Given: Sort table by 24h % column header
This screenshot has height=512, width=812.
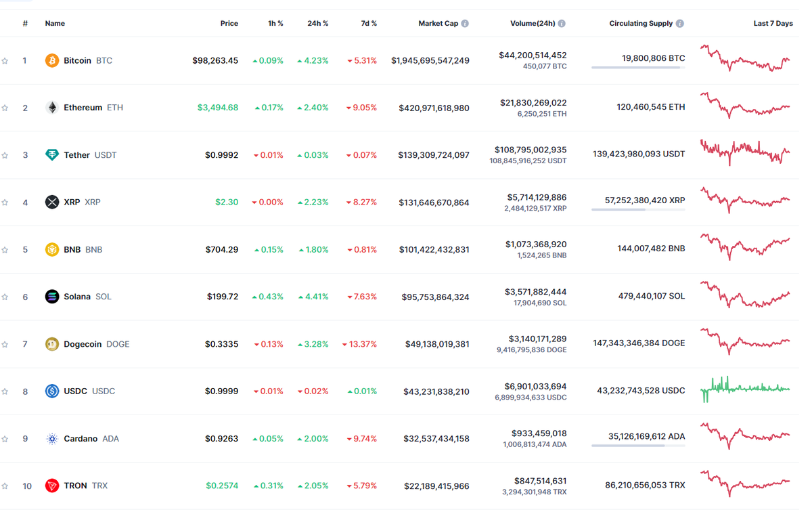Looking at the screenshot, I should click(318, 23).
